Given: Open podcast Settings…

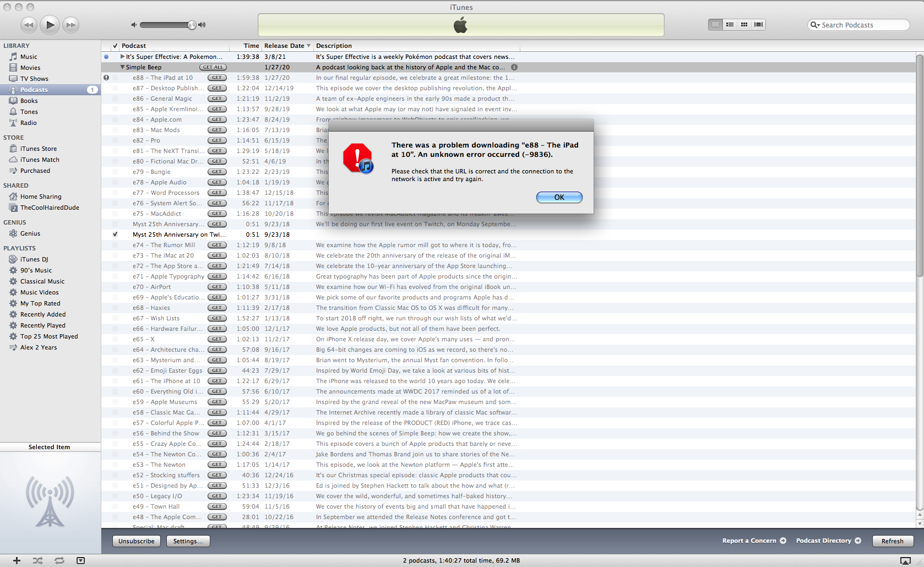Looking at the screenshot, I should click(188, 541).
